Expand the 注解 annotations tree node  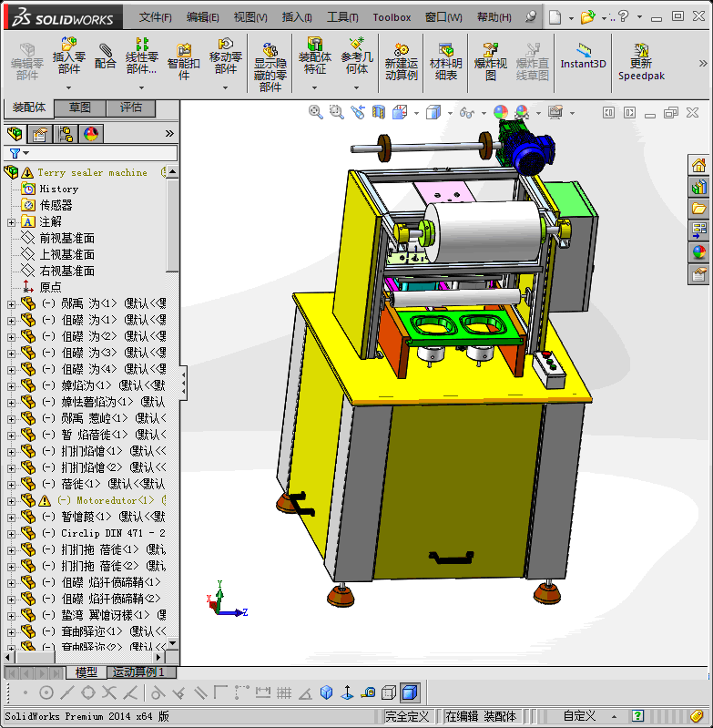[x=11, y=222]
